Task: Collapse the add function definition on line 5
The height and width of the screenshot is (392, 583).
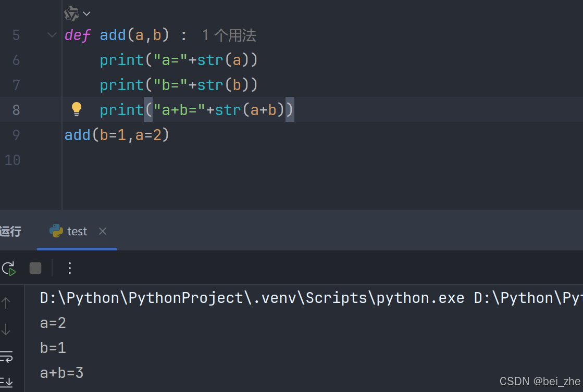Action: (51, 35)
